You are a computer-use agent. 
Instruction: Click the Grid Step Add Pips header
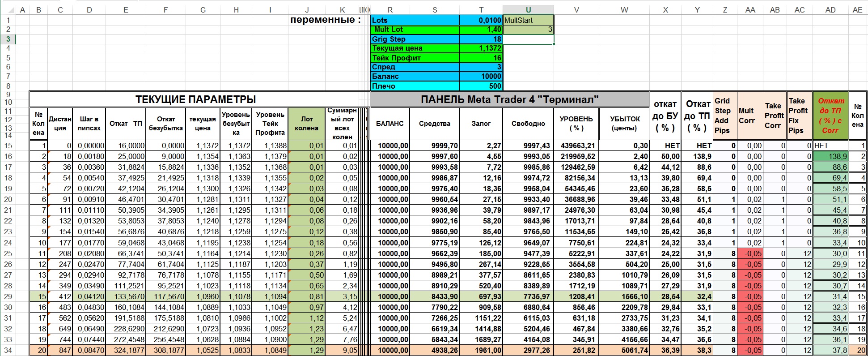pyautogui.click(x=724, y=116)
